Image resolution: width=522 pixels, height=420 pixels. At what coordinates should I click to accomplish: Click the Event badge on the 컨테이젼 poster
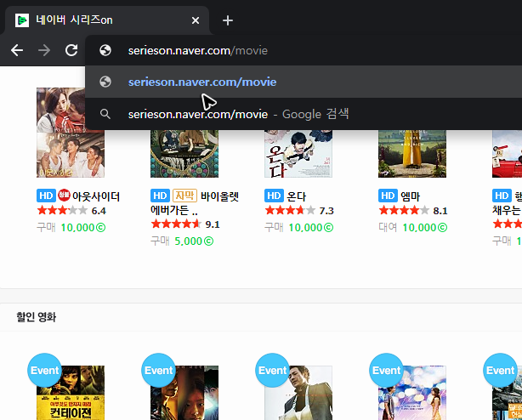point(44,370)
